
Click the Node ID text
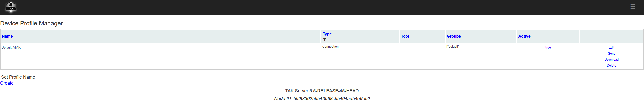322,99
